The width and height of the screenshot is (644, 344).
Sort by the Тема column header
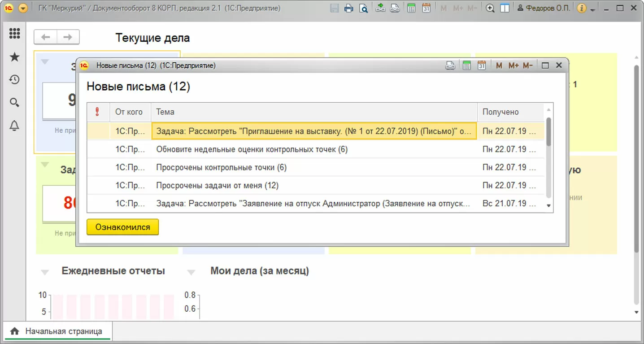[314, 112]
